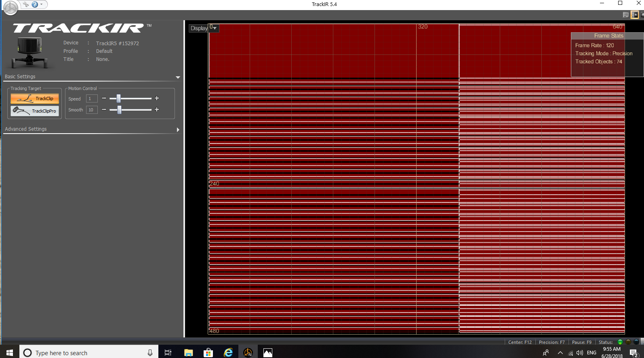Image resolution: width=644 pixels, height=358 pixels.
Task: Click the TrackIR5 #152972 device name
Action: 117,43
